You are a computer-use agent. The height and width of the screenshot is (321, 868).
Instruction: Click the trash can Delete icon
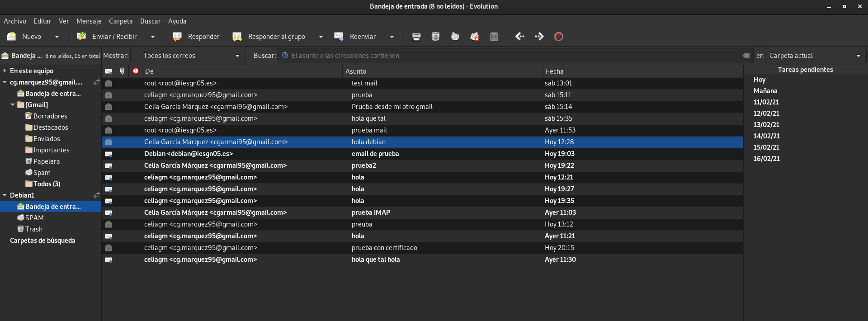[435, 37]
